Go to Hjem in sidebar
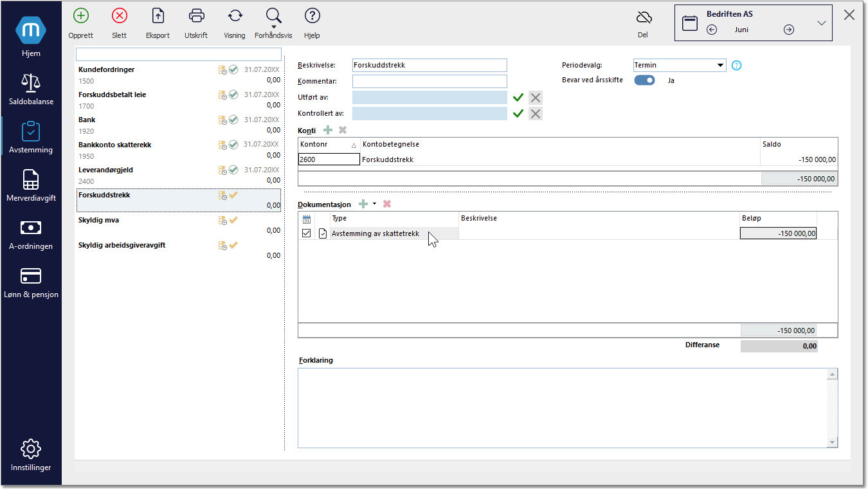This screenshot has height=490, width=868. (x=31, y=37)
